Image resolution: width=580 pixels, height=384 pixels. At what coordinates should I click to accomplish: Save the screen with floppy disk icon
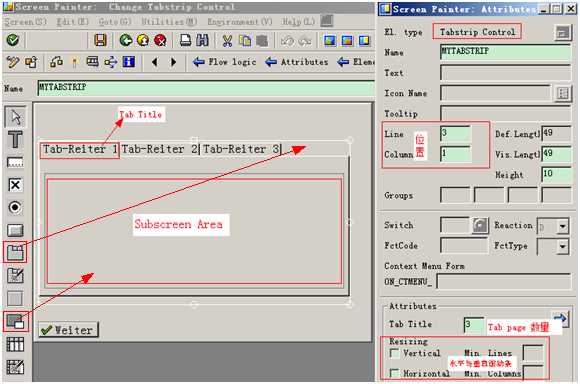tap(100, 40)
